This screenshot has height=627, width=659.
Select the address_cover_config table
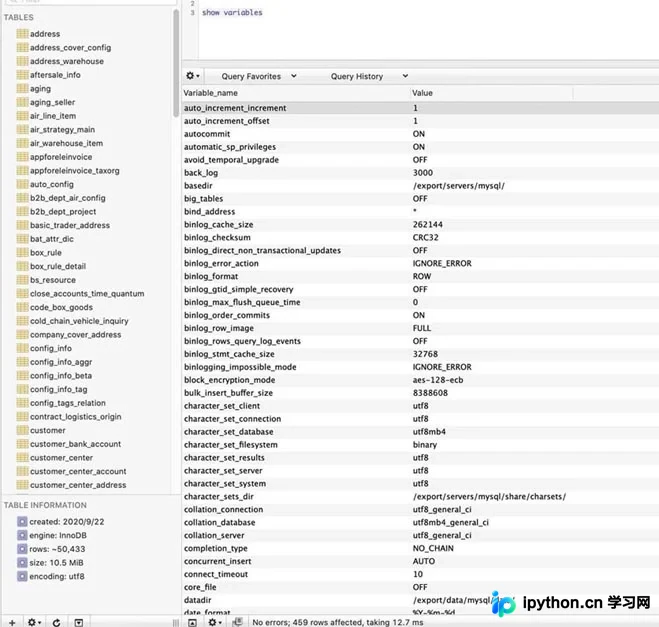coord(71,47)
